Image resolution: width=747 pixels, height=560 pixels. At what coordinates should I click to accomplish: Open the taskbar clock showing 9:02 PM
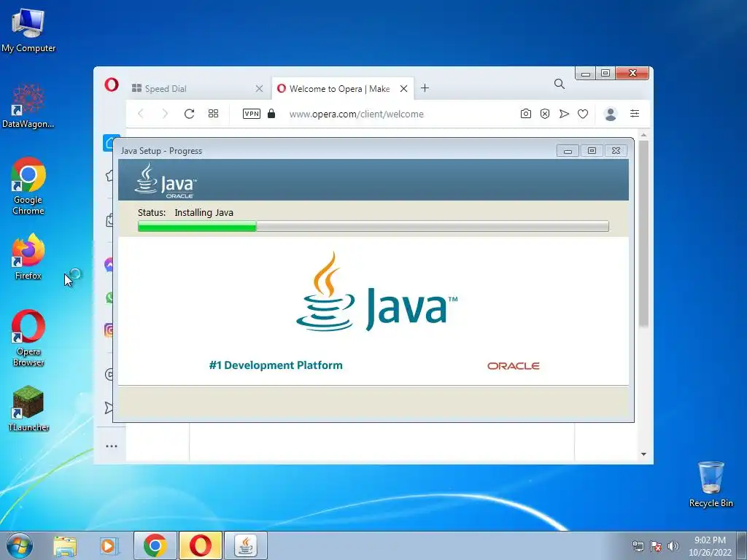[x=710, y=546]
